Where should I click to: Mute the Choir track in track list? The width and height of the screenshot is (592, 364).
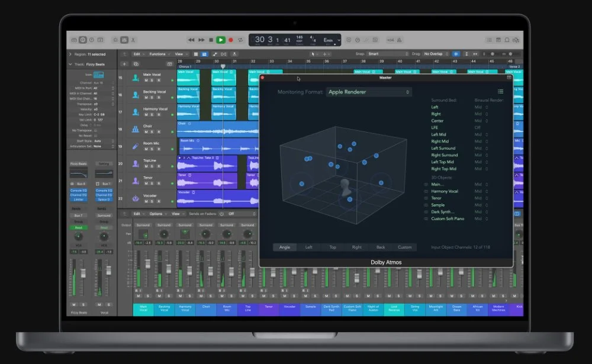146,132
